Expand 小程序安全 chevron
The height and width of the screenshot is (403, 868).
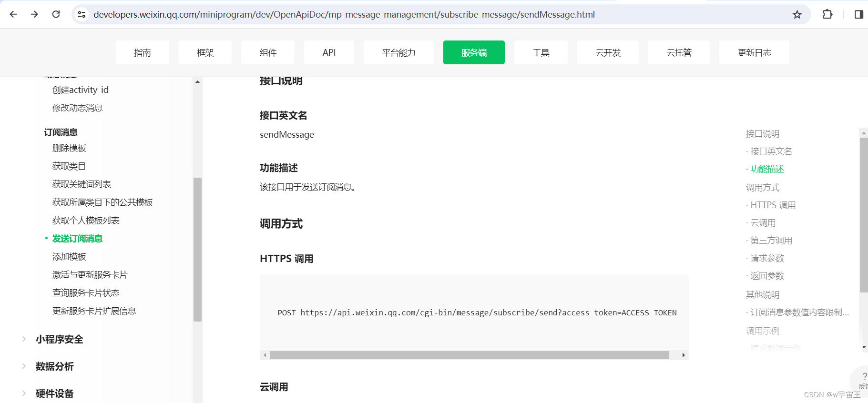click(24, 339)
